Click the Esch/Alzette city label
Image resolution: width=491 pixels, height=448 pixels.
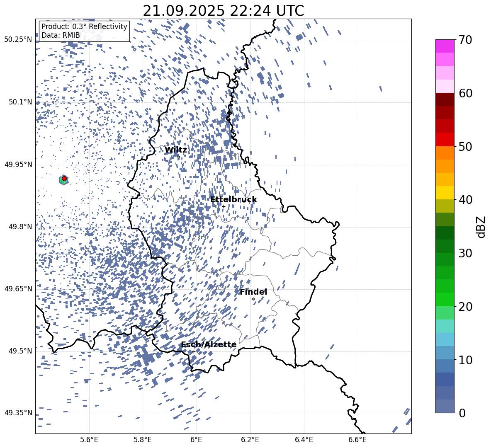209,345
